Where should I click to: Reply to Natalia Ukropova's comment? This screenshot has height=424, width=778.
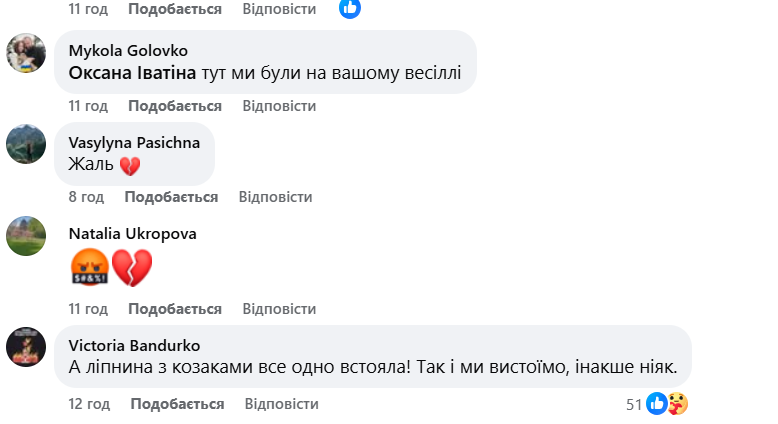click(x=279, y=309)
